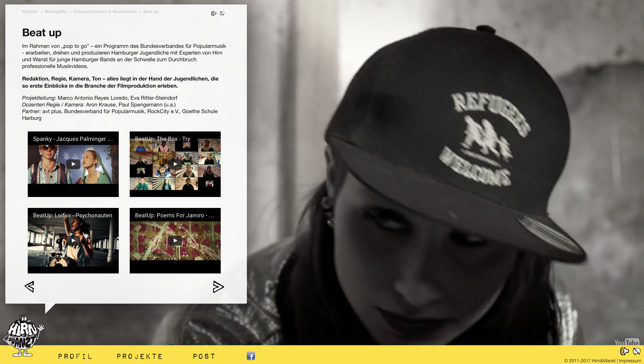The height and width of the screenshot is (364, 644).
Task: Click crossed-out speech bubble icon in white panel
Action: pyautogui.click(x=222, y=13)
